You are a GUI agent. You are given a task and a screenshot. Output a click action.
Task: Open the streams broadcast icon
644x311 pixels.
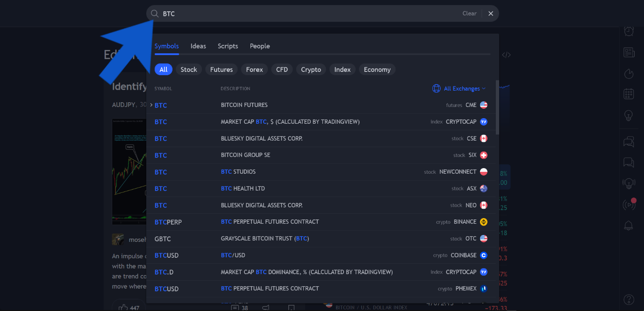[629, 204]
